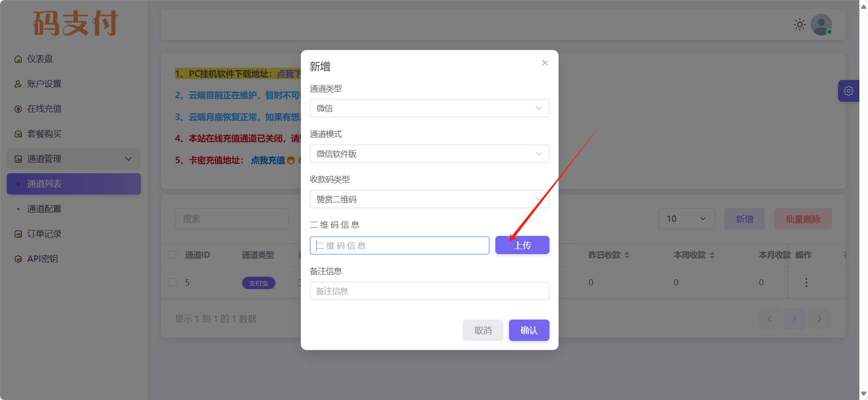Open the settings gear panel on right edge

848,91
